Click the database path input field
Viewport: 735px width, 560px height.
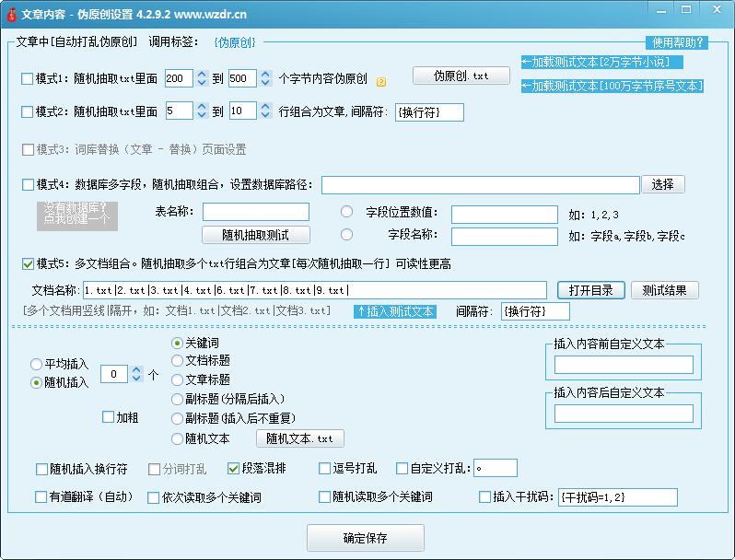coord(479,185)
